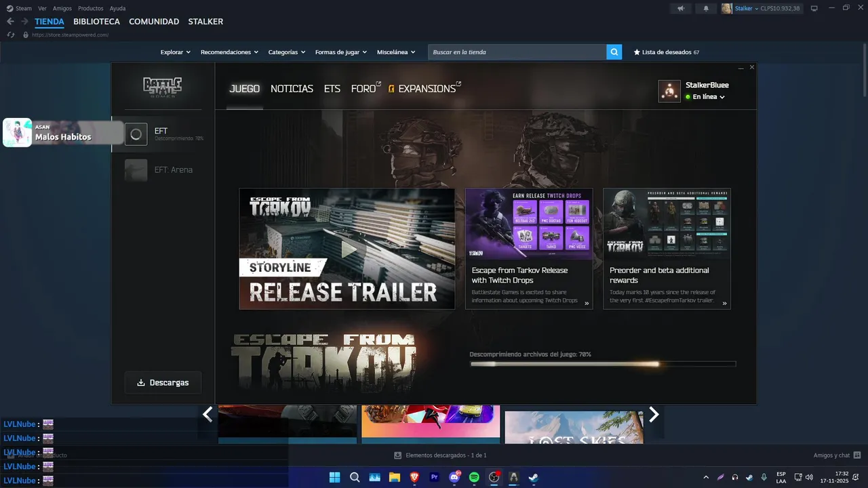
Task: Reload the Steam store page
Action: (10, 35)
